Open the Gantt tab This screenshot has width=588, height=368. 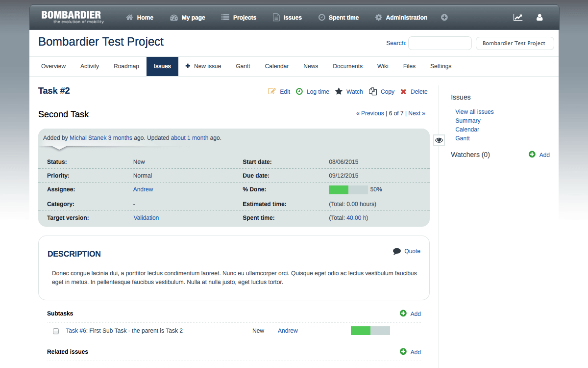pos(243,66)
